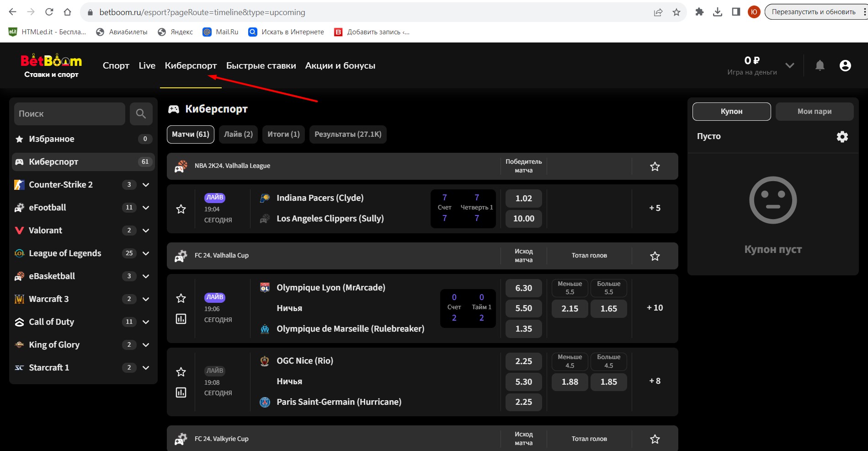Open statistics icon for OGC Nice match

(181, 392)
